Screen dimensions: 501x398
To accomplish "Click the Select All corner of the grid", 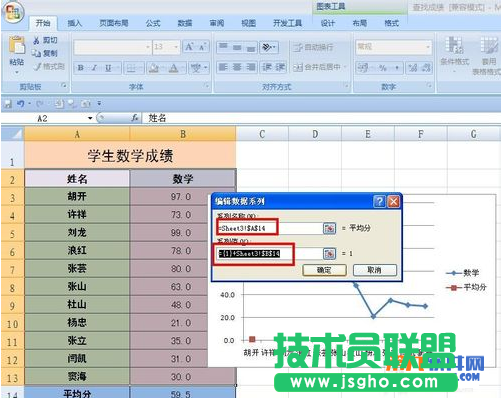I will coord(13,135).
